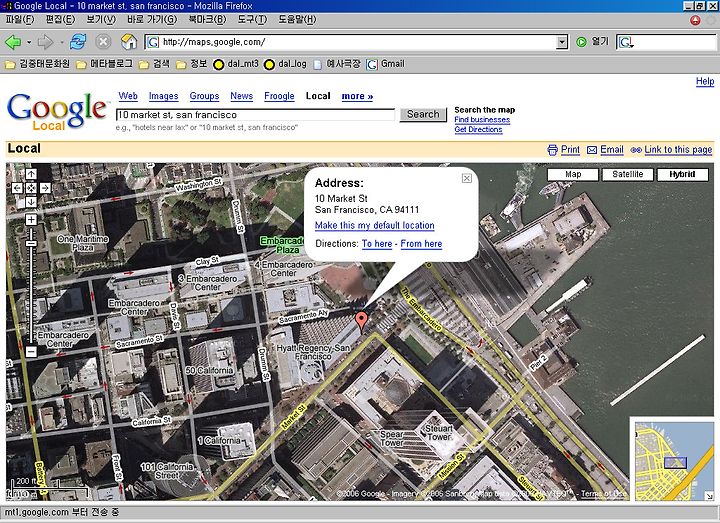Screen dimensions: 720x523
Task: Click the more » link
Action: click(357, 96)
